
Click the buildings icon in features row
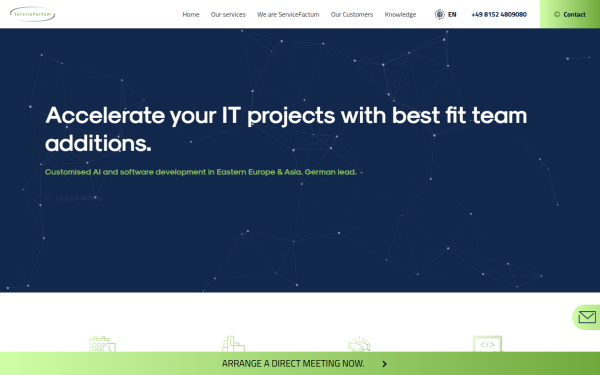(x=233, y=344)
